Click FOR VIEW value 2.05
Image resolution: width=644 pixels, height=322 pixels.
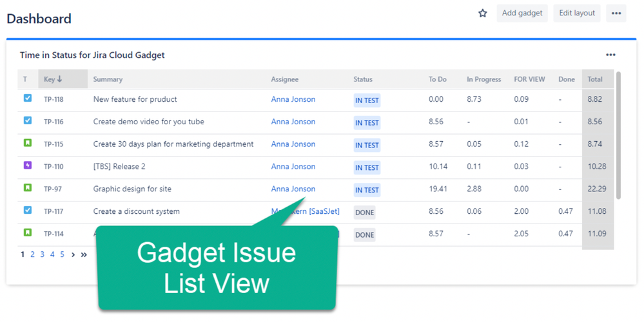[x=522, y=234]
